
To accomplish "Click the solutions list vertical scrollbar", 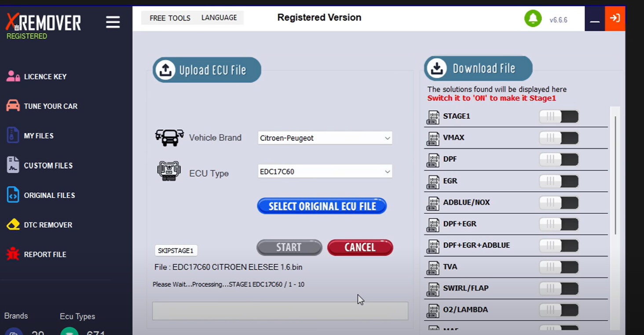I will [615, 175].
